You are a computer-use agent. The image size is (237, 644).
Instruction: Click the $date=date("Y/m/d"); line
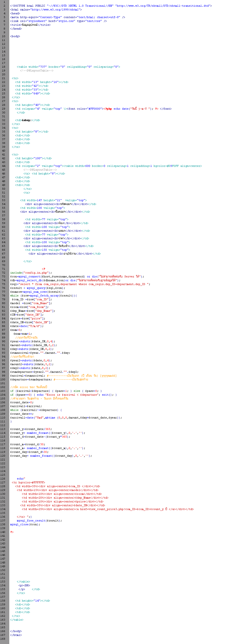(x=27, y=326)
